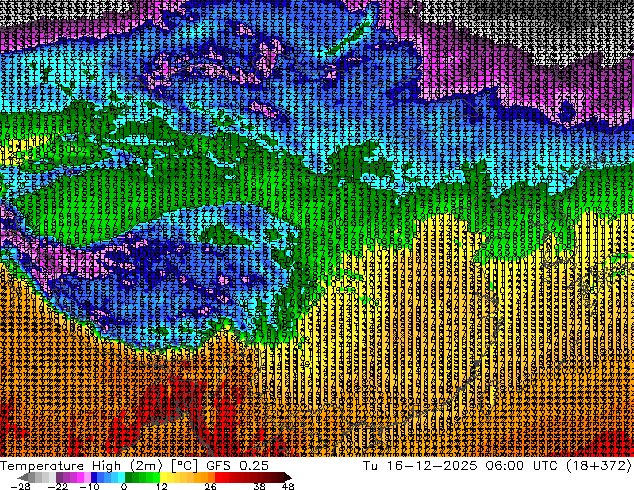Click the dark arrow at legend's hot end
634x490 pixels.
(288, 477)
